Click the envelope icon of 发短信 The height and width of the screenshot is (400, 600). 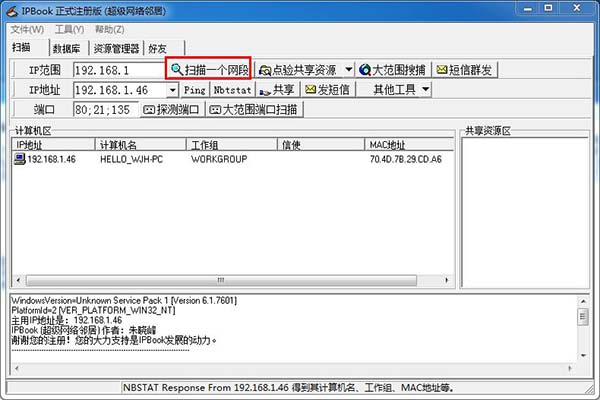(x=311, y=89)
